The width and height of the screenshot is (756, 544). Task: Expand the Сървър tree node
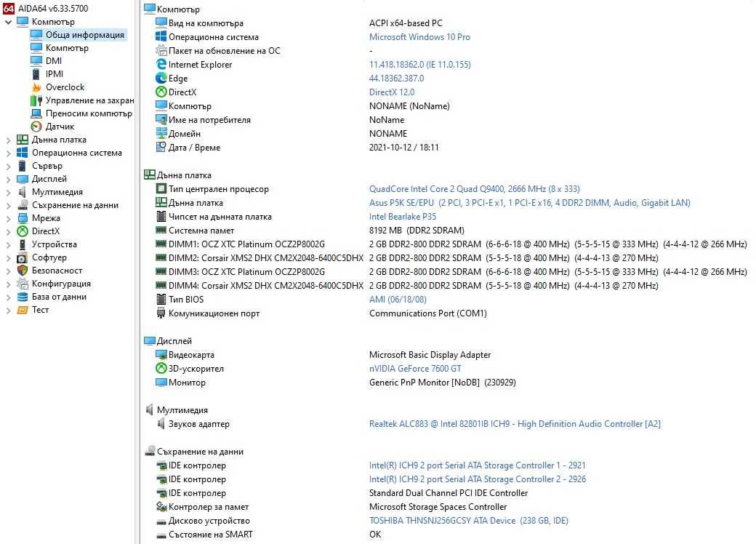pyautogui.click(x=8, y=166)
